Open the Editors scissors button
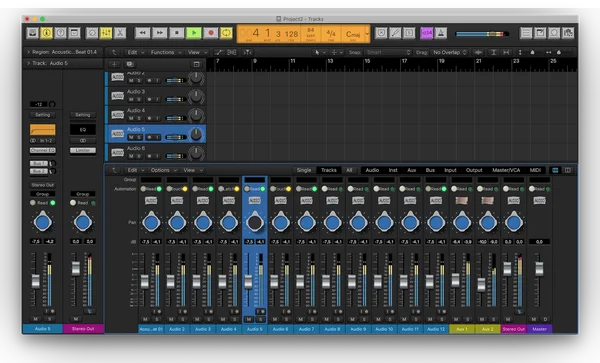Screen dimensions: 600x363 [x=120, y=33]
